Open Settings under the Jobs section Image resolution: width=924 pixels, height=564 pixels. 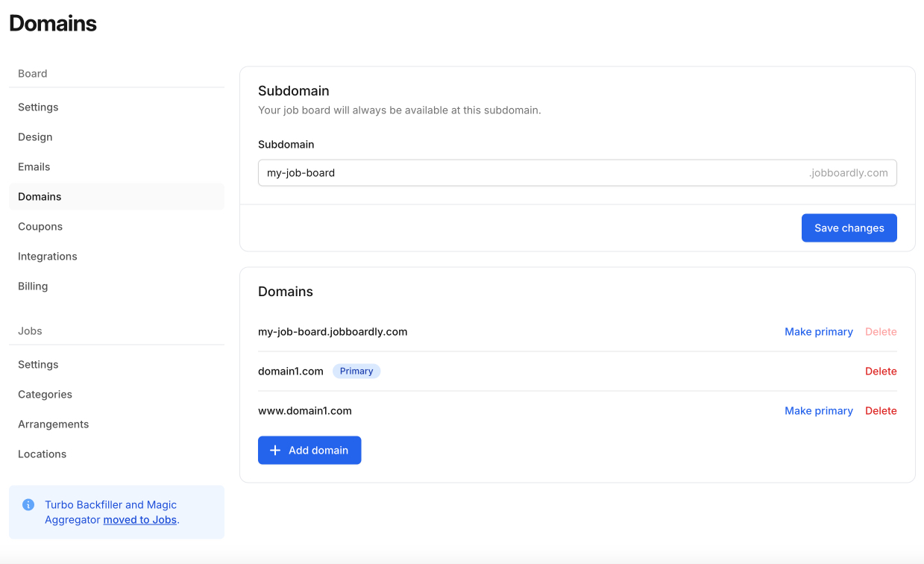click(x=37, y=364)
